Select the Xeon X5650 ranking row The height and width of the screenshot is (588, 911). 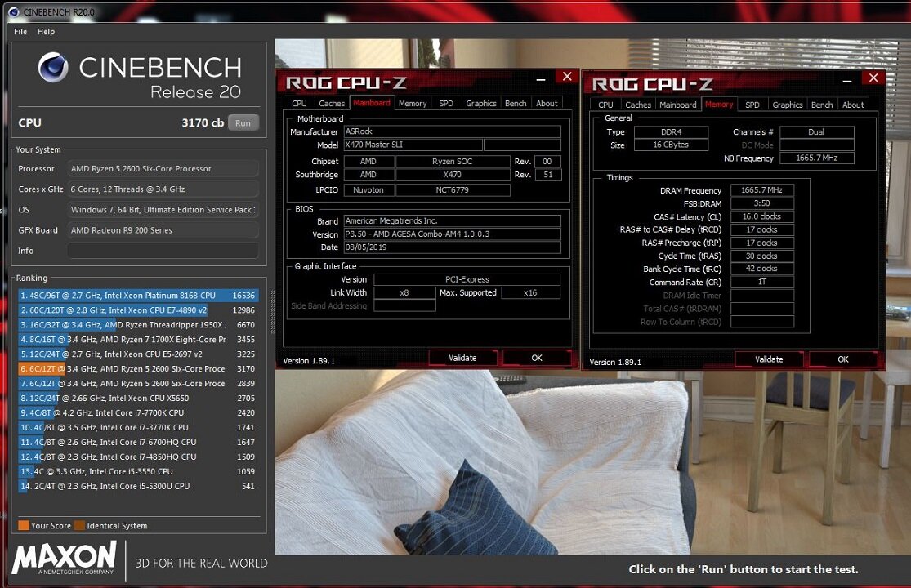[138, 399]
